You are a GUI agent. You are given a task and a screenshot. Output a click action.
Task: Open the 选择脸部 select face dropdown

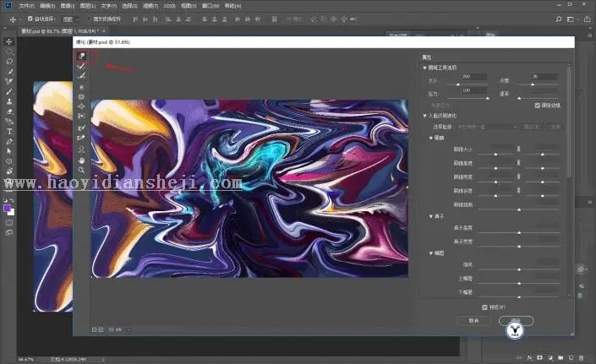(x=487, y=127)
